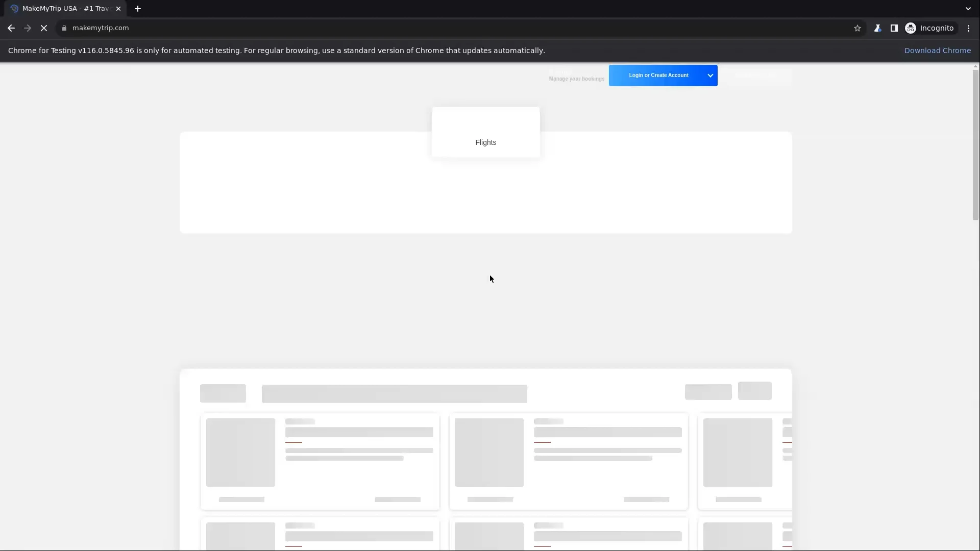Expand the Login or Create Account dropdown chevron
The width and height of the screenshot is (980, 551).
[x=710, y=75]
